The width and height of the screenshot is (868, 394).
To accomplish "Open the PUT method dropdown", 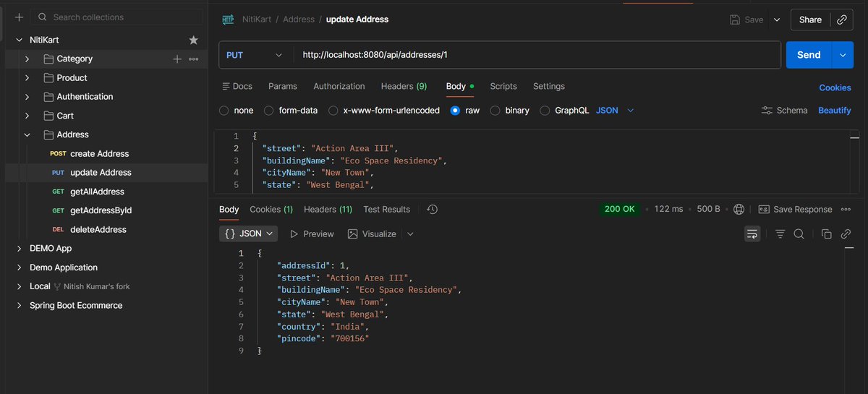I will click(255, 55).
